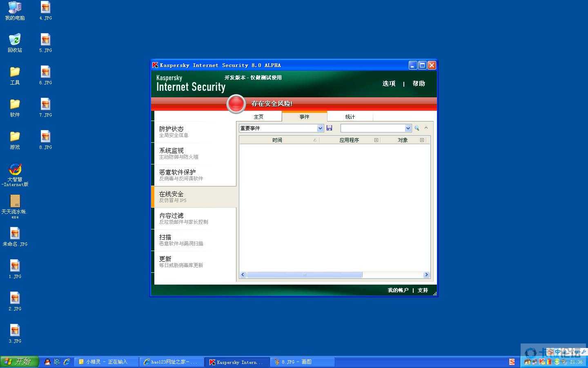
Task: Select the 1.JPG file icon
Action: pos(15,269)
